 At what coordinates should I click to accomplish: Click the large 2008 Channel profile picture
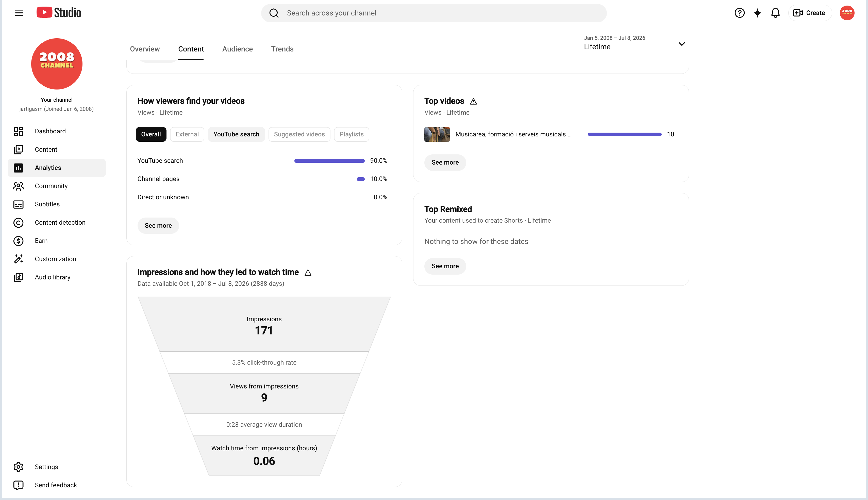click(x=57, y=64)
